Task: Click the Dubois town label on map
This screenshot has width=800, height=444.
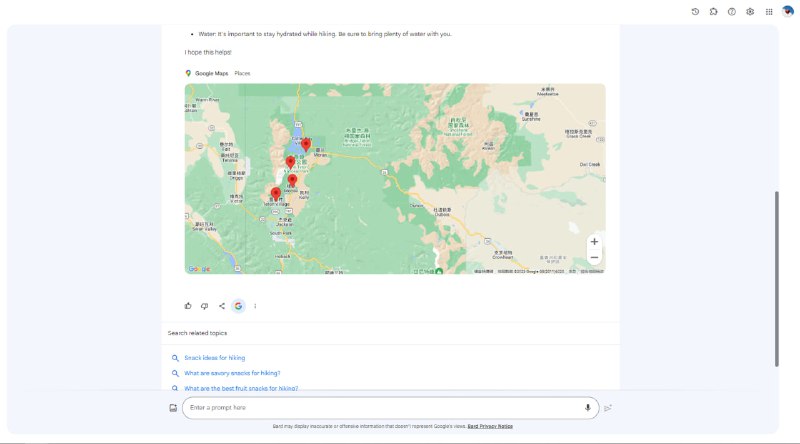Action: pos(442,212)
